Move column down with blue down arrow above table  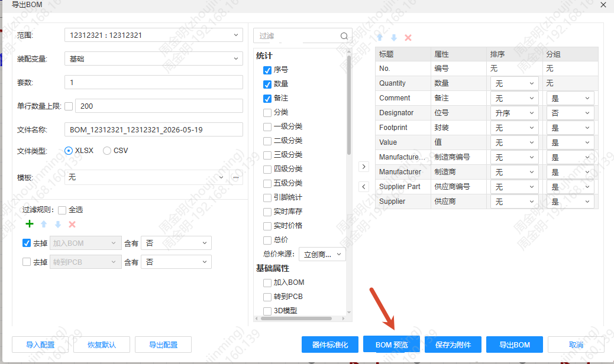(394, 38)
